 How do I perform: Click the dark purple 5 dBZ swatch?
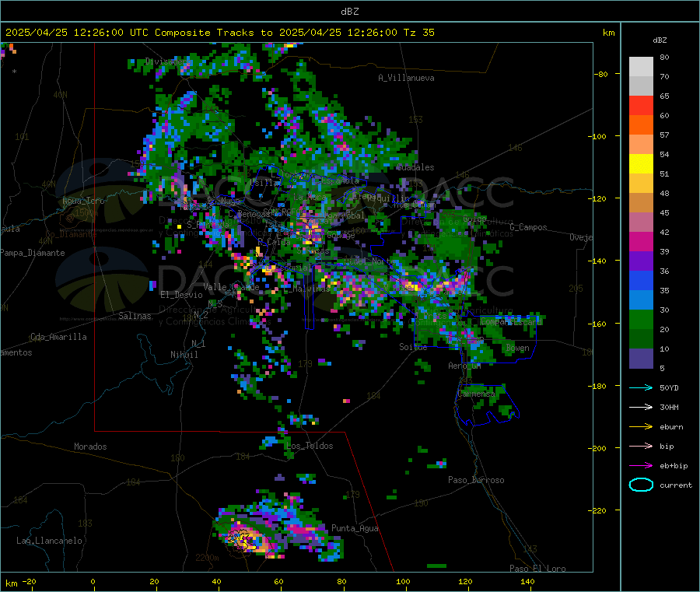point(641,359)
